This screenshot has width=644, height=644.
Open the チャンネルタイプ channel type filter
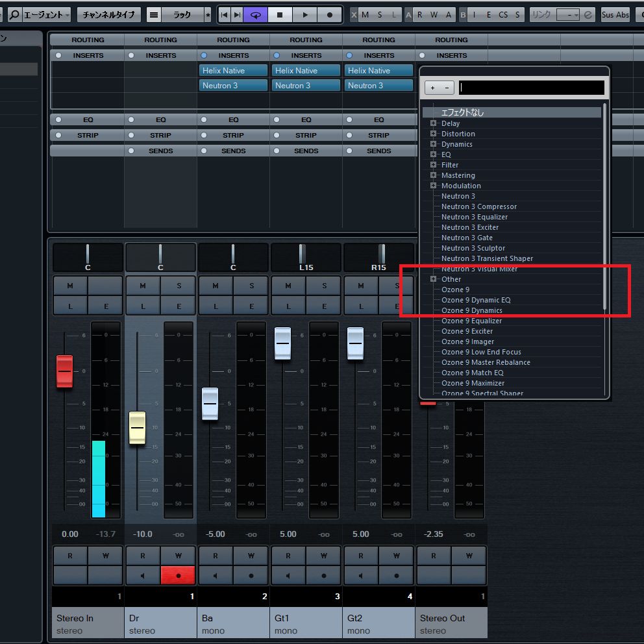tap(109, 15)
